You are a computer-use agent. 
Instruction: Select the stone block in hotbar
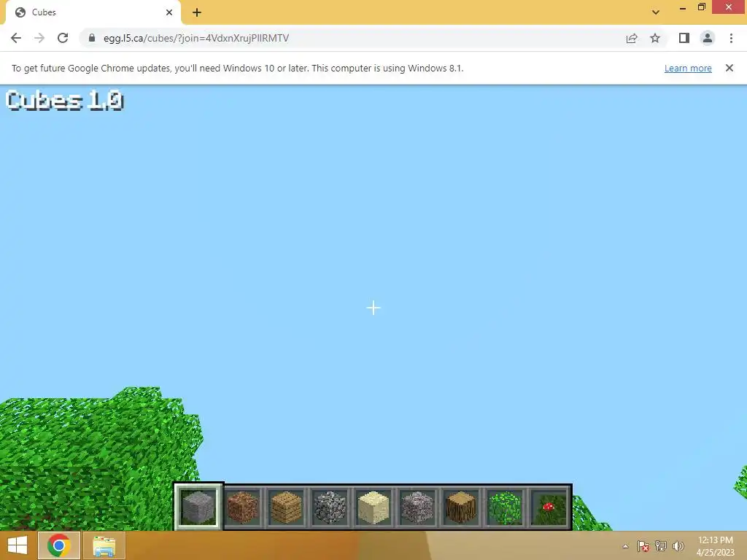tap(198, 507)
